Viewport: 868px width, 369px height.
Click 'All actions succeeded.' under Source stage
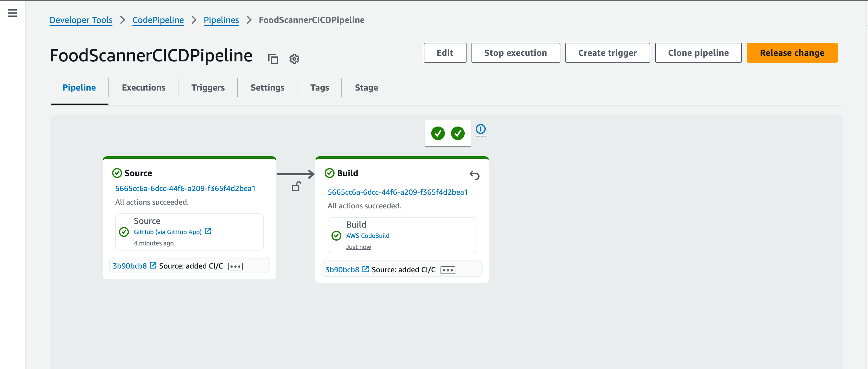coord(152,202)
